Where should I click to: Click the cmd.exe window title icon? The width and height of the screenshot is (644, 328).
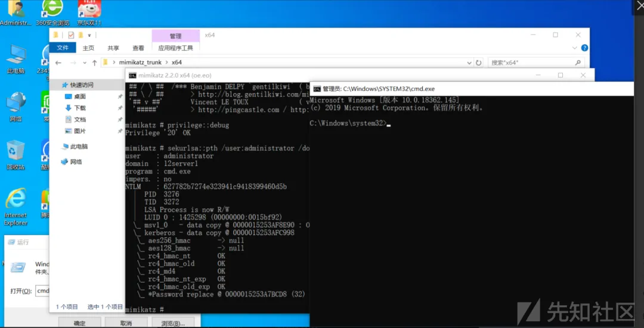[317, 89]
